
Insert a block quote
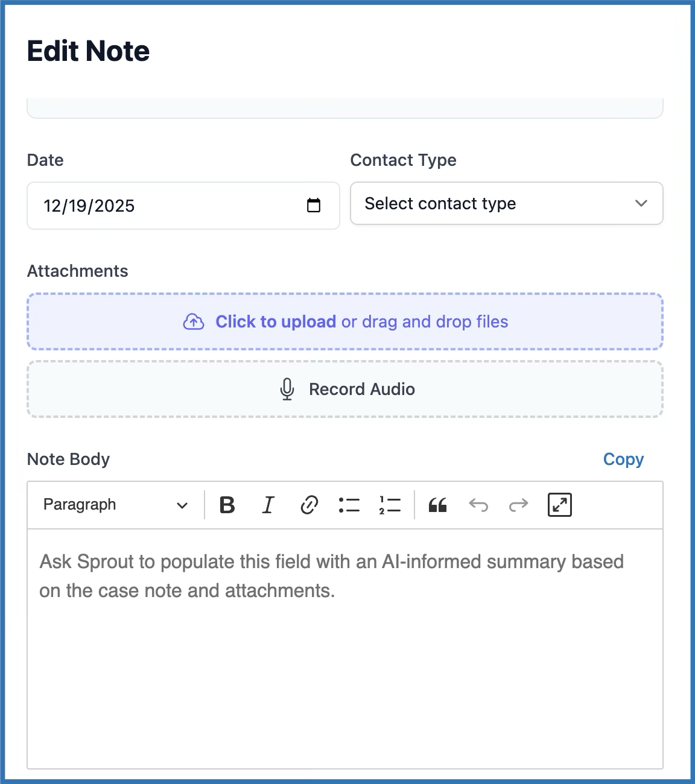[437, 505]
